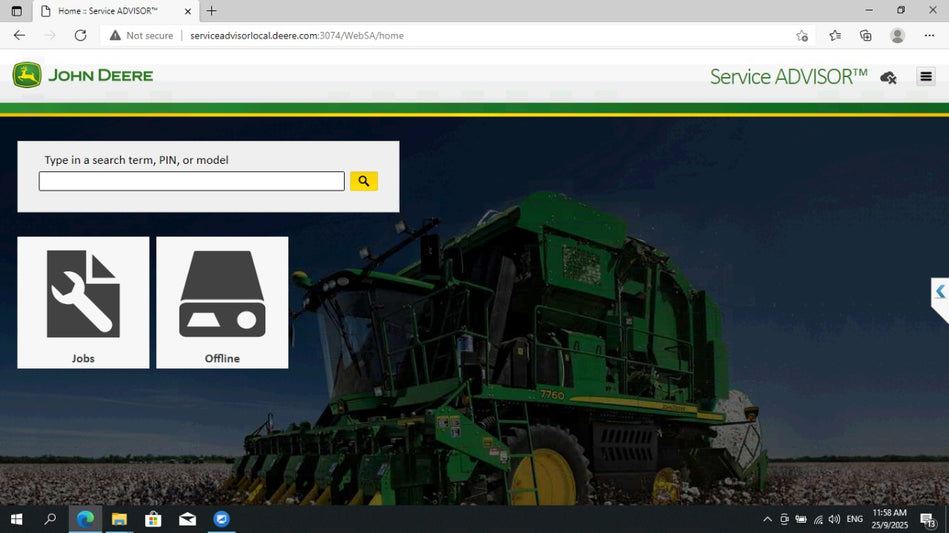
Task: Open the Service ADVISOR hamburger menu
Action: pos(926,77)
